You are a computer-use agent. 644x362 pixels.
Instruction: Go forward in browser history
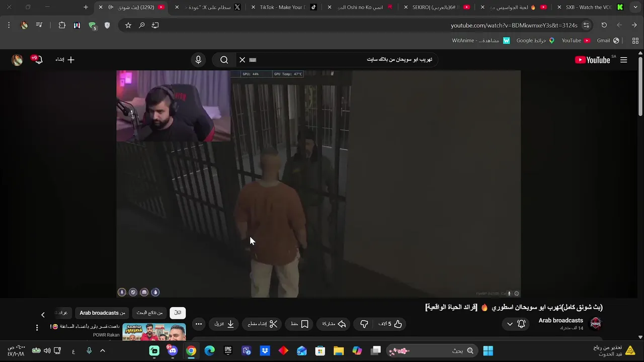pos(619,25)
